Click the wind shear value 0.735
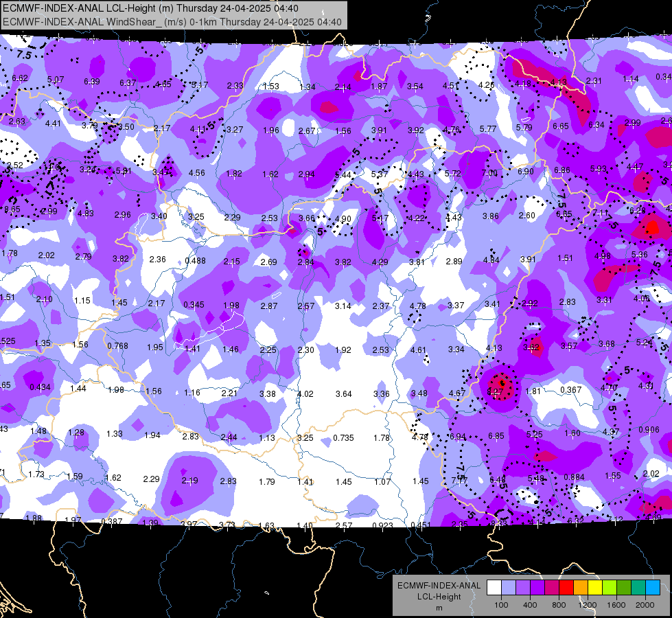 click(344, 438)
